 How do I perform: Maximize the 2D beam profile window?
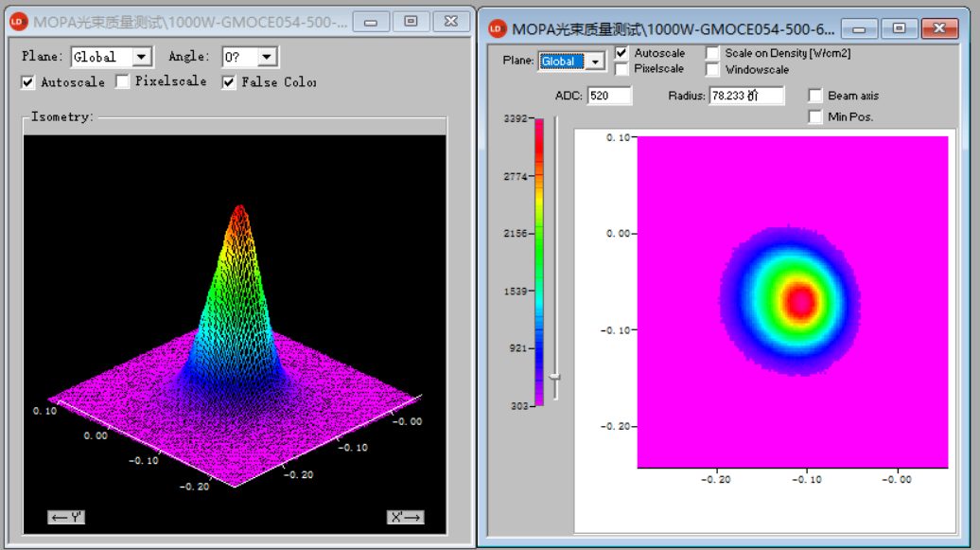900,29
